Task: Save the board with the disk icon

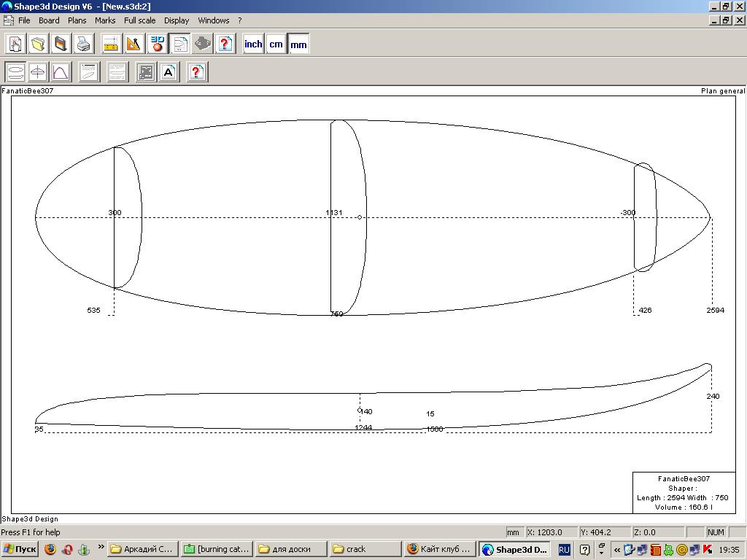Action: coord(61,44)
